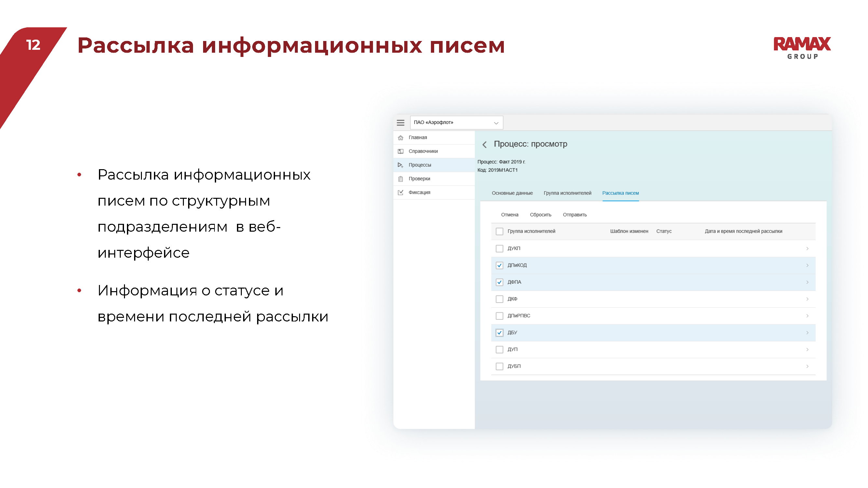Viewport: 868px width, 488px height.
Task: Click the Дата и время последней рассылки header
Action: point(743,231)
